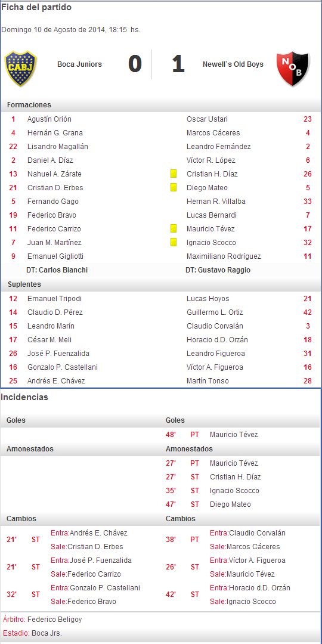Select the Boca Juniors team name
The width and height of the screenshot is (322, 644).
(80, 64)
